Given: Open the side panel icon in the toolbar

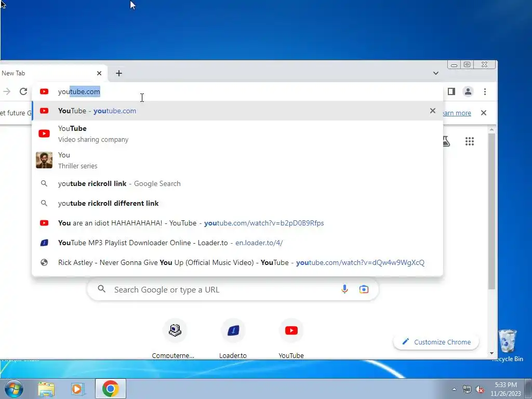Looking at the screenshot, I should coord(451,91).
